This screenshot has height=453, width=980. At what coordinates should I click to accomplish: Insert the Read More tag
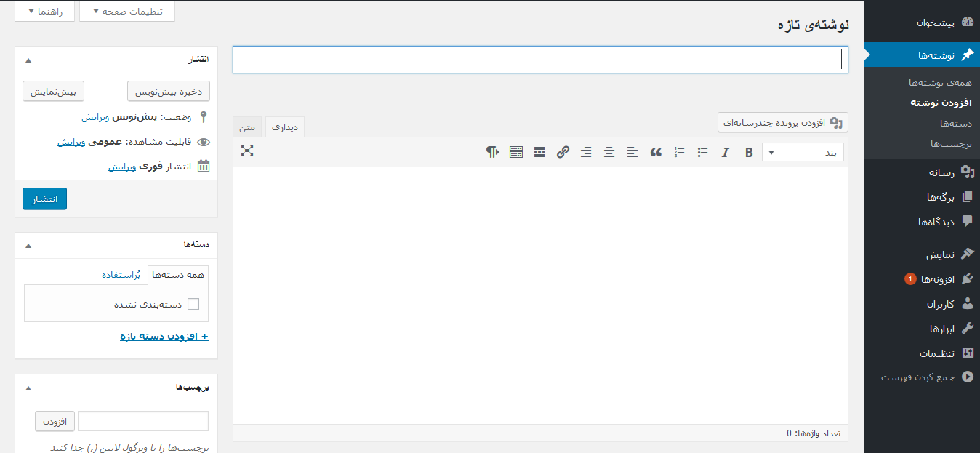[539, 152]
